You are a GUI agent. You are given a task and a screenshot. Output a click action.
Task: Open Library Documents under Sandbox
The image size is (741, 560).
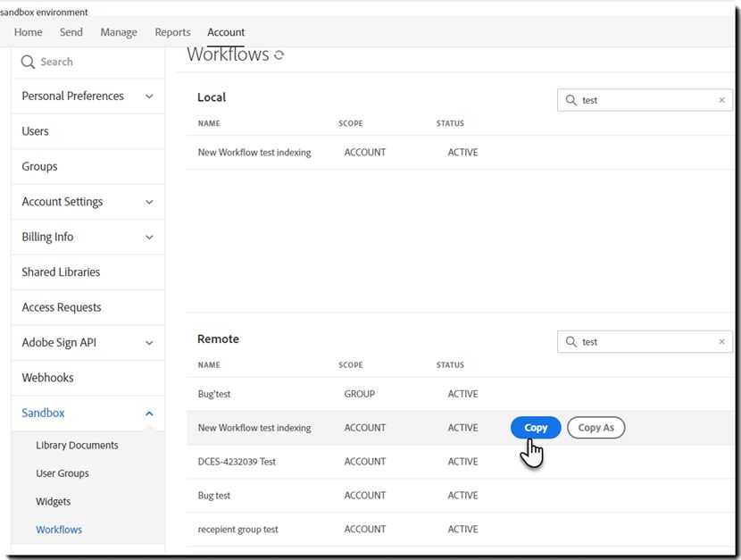77,445
